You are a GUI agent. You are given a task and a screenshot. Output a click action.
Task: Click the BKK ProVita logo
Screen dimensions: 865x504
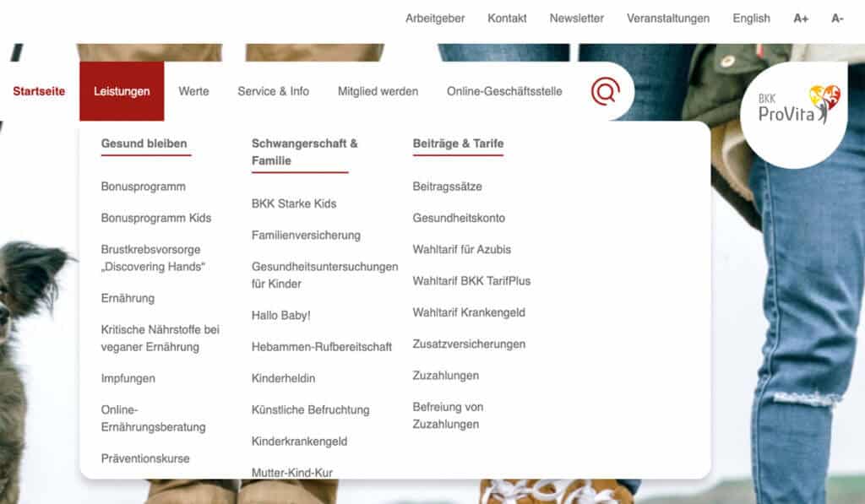[x=794, y=108]
